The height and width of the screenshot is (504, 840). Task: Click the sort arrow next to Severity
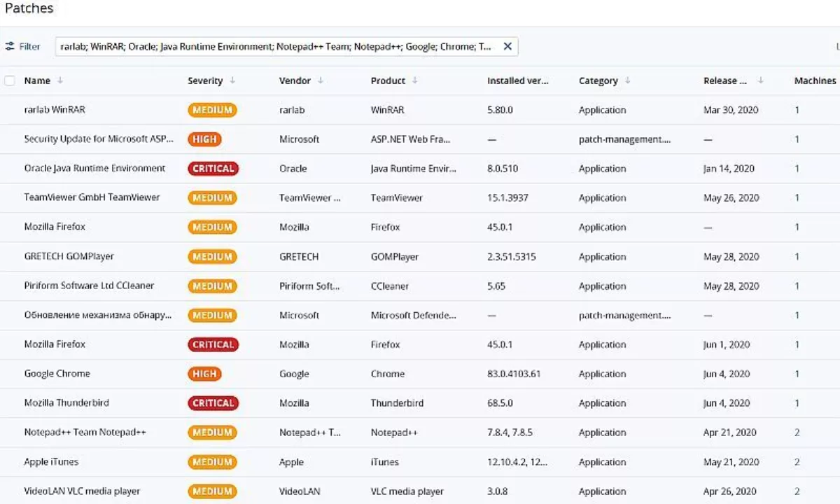click(x=232, y=80)
